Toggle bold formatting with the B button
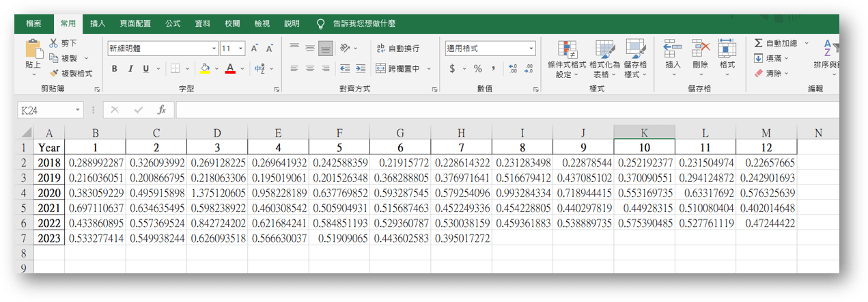 115,68
